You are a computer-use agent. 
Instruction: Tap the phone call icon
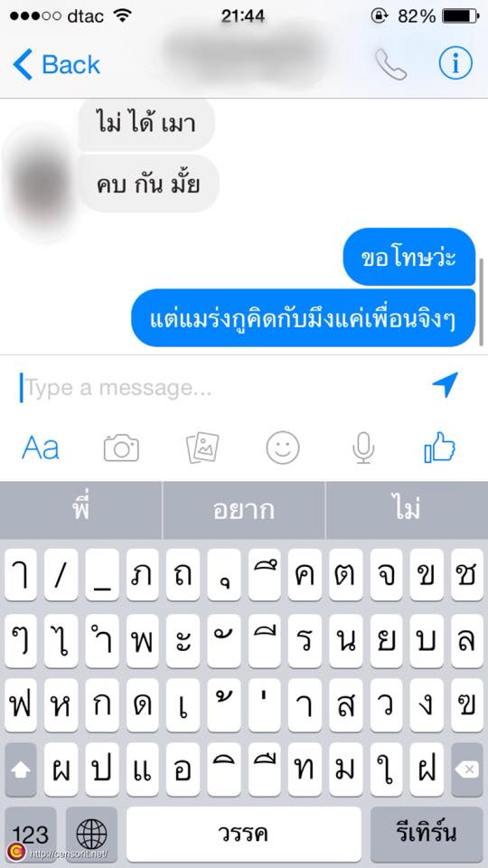point(390,64)
